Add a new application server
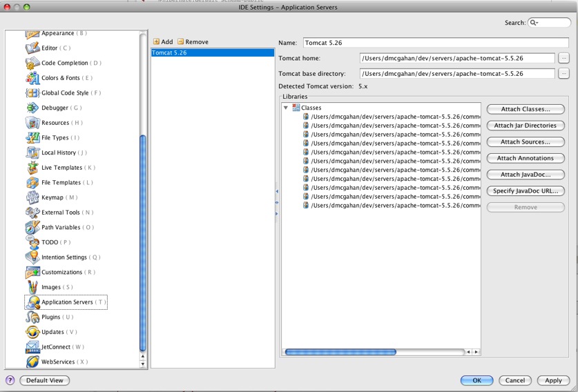578x392 pixels. coord(163,42)
